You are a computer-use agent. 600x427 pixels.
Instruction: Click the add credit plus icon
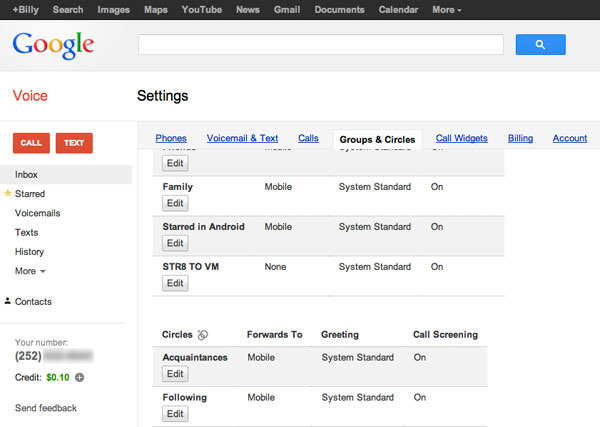(x=80, y=377)
